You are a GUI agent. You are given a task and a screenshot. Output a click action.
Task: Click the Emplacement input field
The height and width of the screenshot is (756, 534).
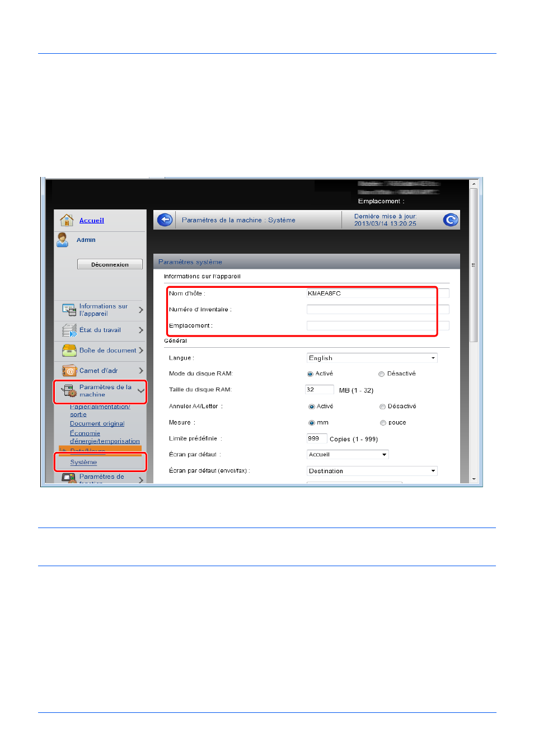coord(378,325)
